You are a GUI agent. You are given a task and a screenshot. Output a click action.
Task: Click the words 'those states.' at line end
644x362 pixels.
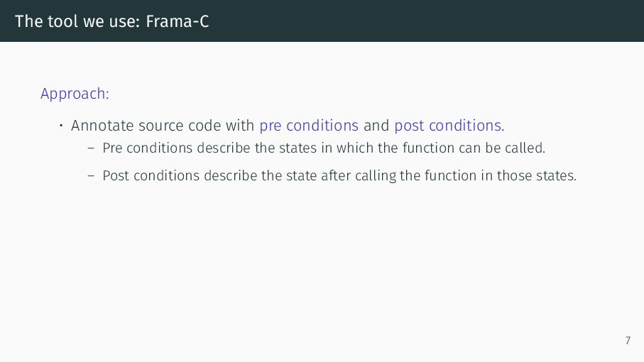coord(537,175)
